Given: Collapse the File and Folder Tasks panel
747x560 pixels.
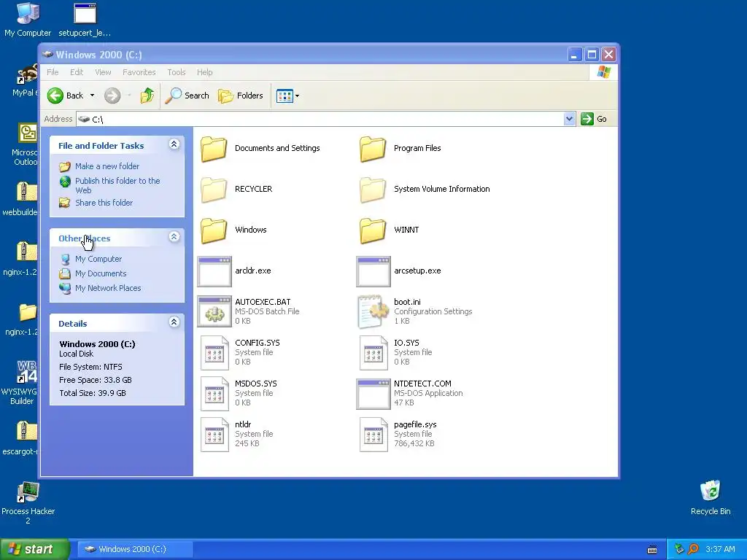Looking at the screenshot, I should pos(174,144).
